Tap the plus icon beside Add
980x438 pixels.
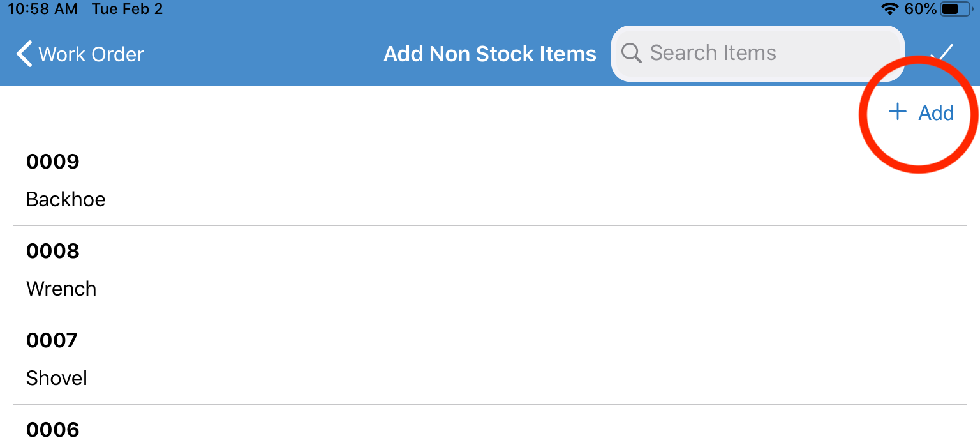pos(898,112)
